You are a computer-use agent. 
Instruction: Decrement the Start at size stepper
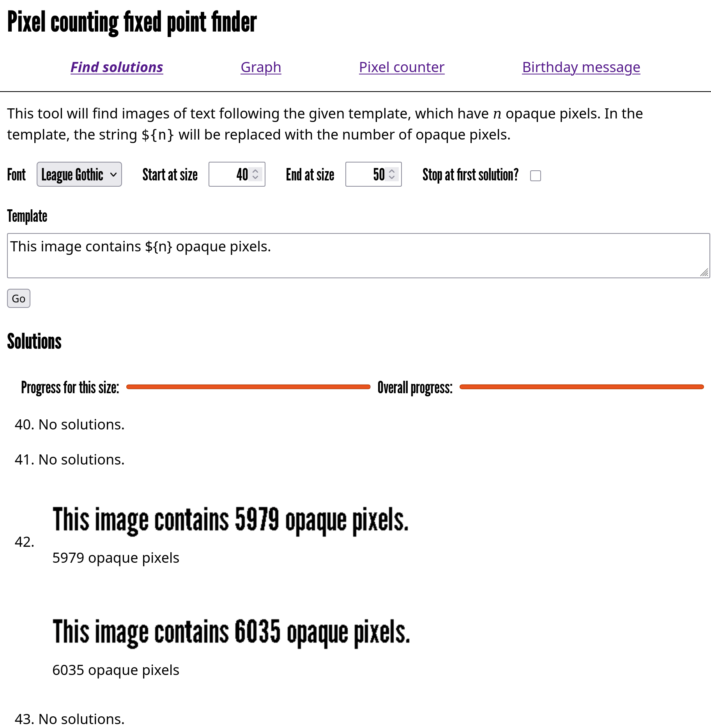click(x=255, y=178)
